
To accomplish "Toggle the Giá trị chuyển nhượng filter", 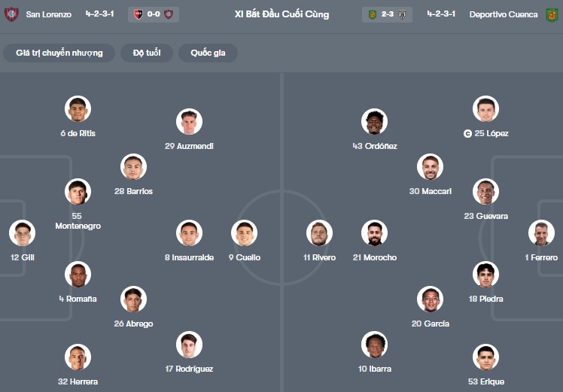I will tap(59, 53).
